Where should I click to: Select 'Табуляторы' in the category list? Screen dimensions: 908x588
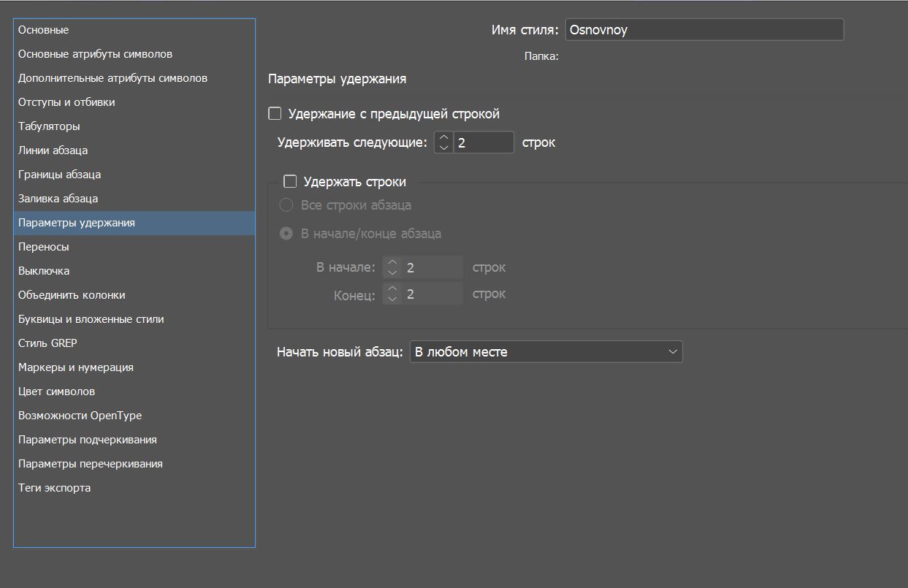click(x=49, y=126)
